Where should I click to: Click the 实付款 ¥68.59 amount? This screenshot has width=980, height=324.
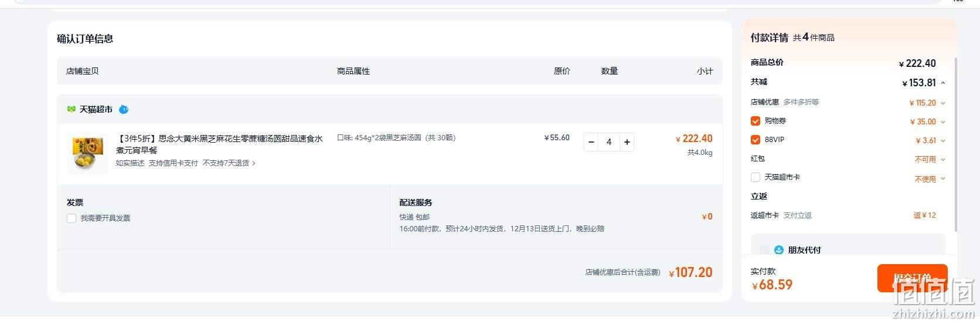(773, 285)
